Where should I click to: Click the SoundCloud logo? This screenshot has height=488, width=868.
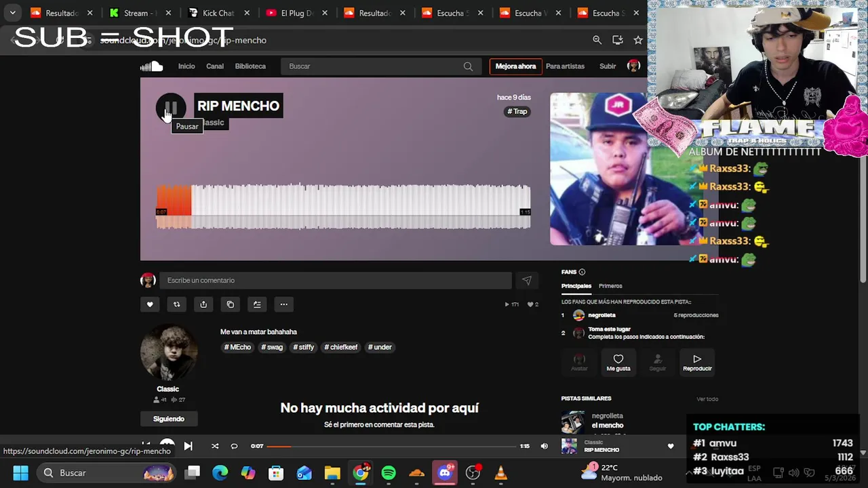(x=151, y=66)
